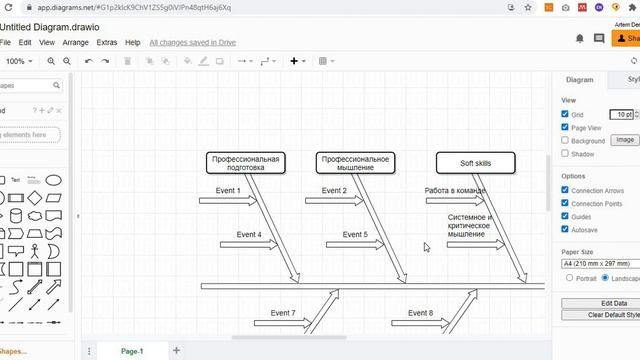Click the Clear Default Style button

(600, 315)
